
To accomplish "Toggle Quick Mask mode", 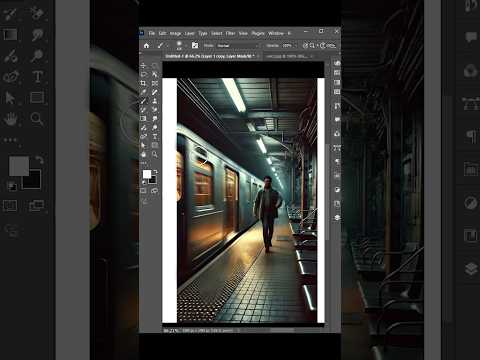I will 143,191.
